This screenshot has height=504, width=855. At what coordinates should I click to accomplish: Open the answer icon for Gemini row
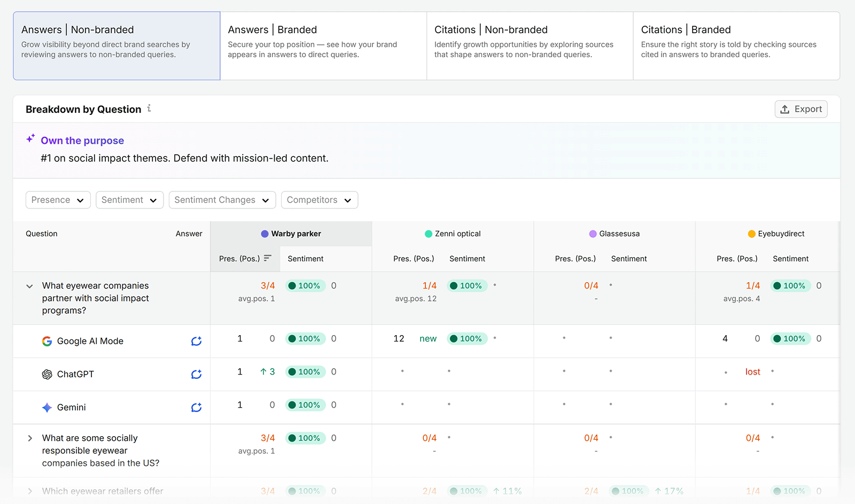pyautogui.click(x=196, y=407)
